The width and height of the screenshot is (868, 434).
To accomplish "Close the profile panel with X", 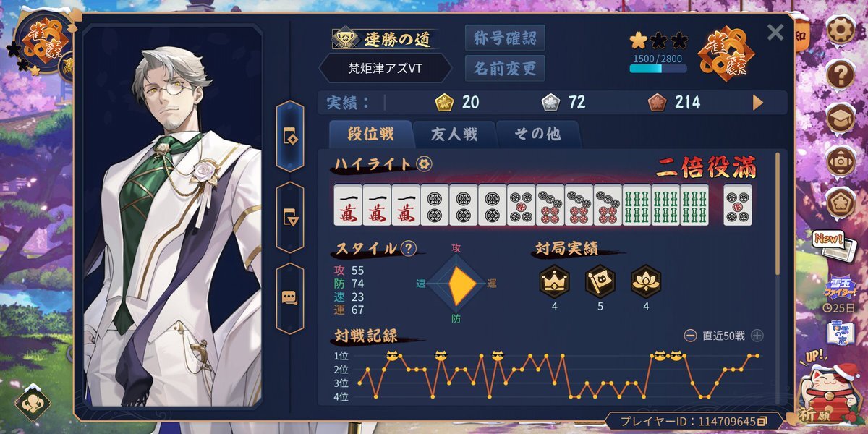I will (775, 32).
